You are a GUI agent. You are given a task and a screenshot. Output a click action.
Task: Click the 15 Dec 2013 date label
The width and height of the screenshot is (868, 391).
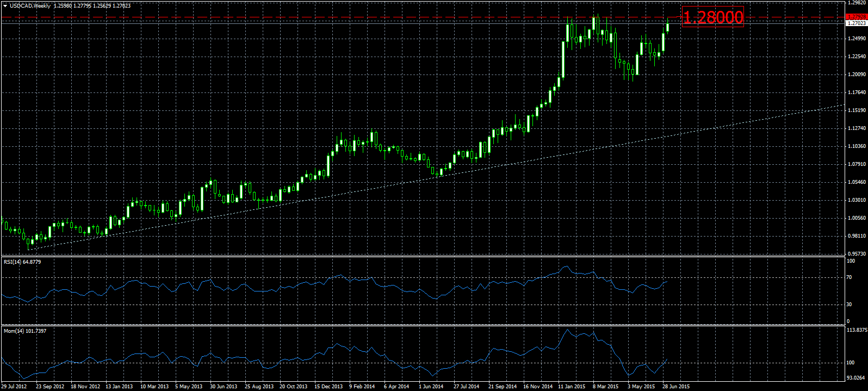[328, 387]
